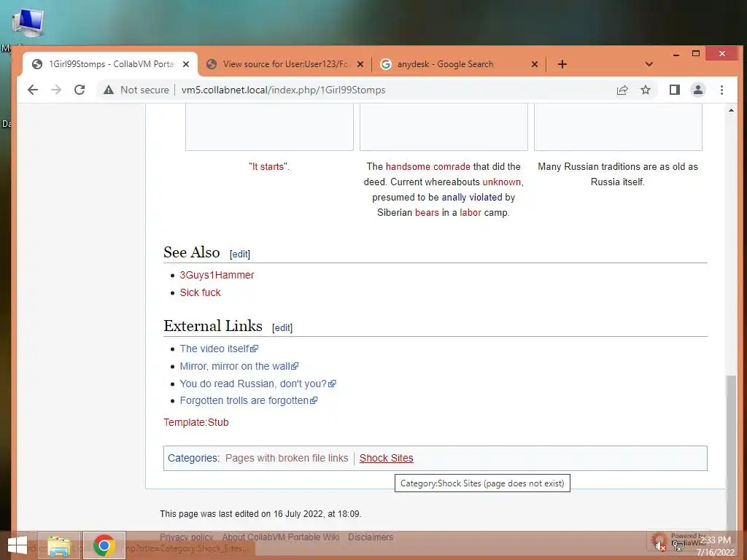Open 'You do read Russian, don't you?' link

pyautogui.click(x=258, y=384)
